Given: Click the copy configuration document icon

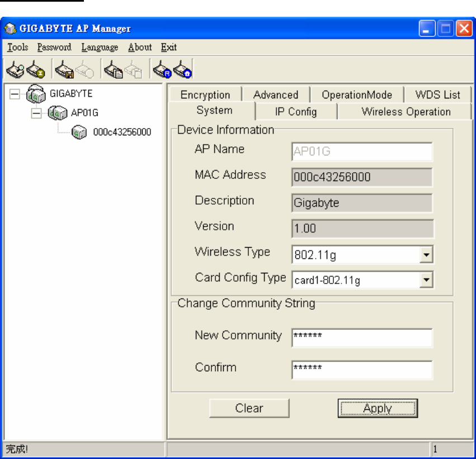Looking at the screenshot, I should [113, 69].
